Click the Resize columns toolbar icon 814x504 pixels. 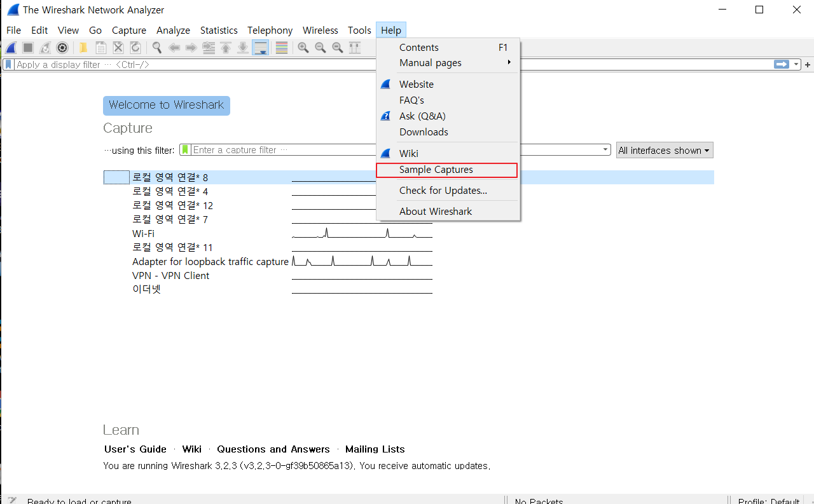coord(355,48)
